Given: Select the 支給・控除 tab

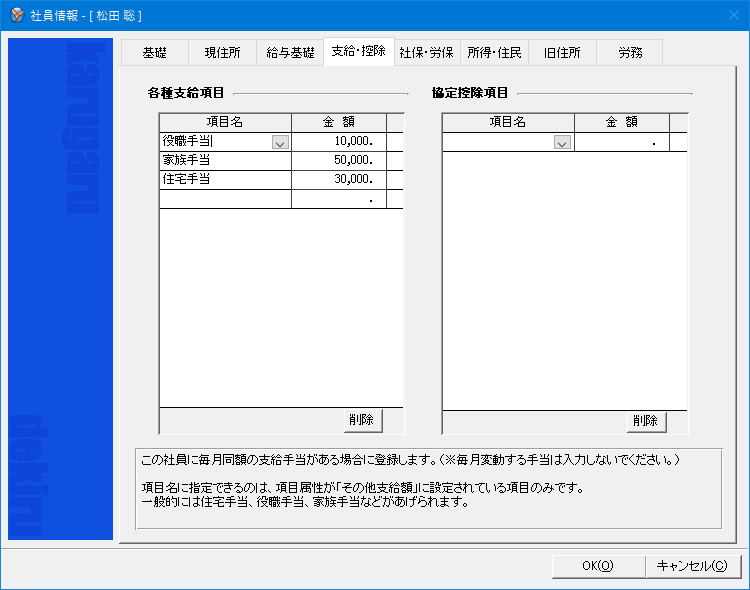Looking at the screenshot, I should click(359, 51).
